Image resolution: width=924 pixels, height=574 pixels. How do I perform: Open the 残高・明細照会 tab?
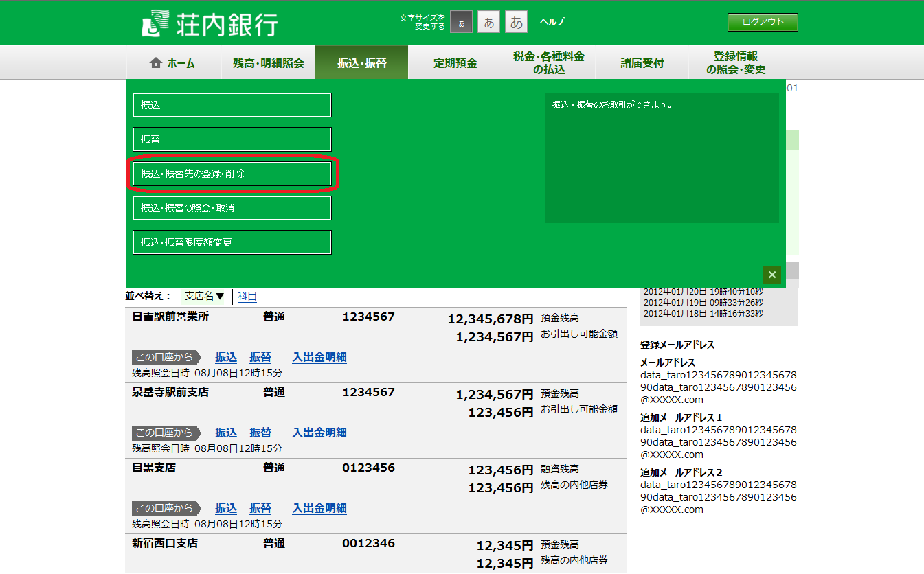(268, 62)
